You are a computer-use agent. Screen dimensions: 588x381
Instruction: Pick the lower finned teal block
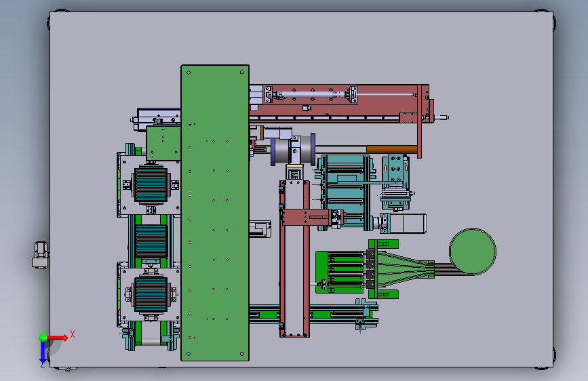coord(151,294)
